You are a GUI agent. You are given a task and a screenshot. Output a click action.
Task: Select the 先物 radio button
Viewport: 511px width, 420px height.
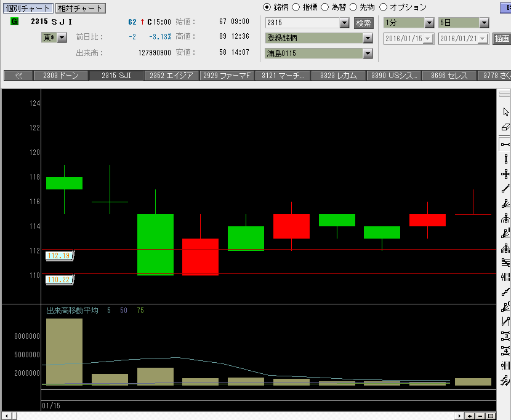click(x=353, y=7)
